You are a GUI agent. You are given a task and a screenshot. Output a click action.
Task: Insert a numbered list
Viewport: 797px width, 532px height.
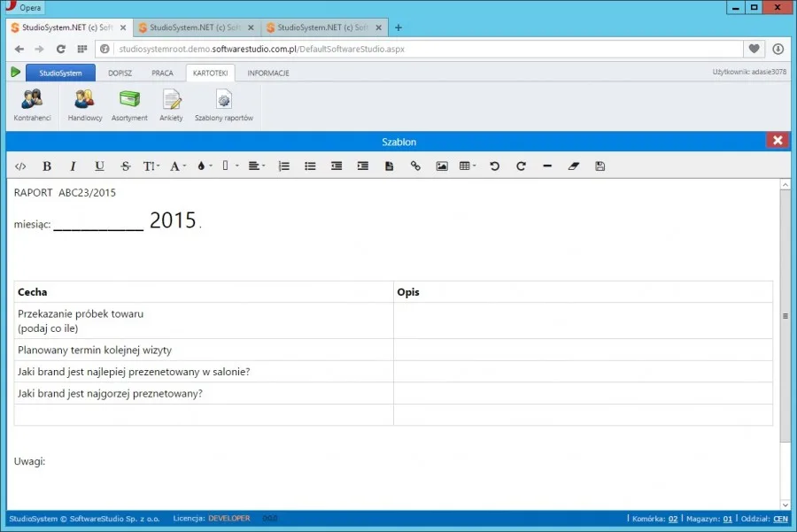coord(283,166)
